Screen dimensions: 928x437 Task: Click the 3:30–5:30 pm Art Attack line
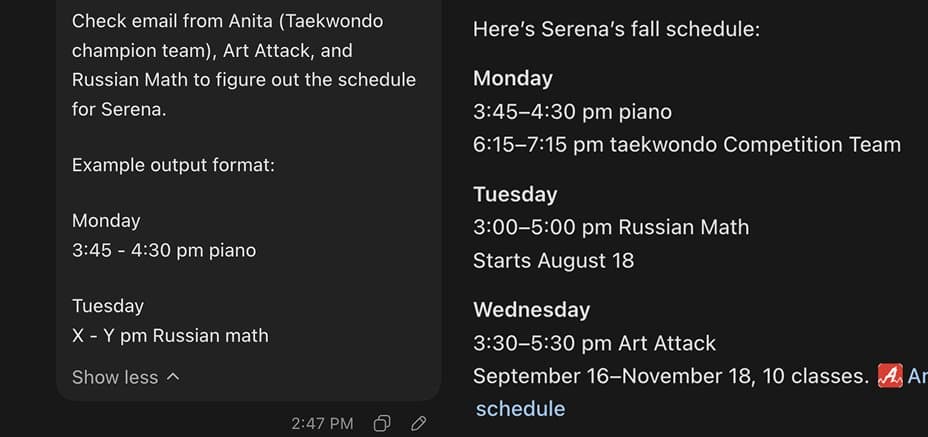(x=594, y=343)
